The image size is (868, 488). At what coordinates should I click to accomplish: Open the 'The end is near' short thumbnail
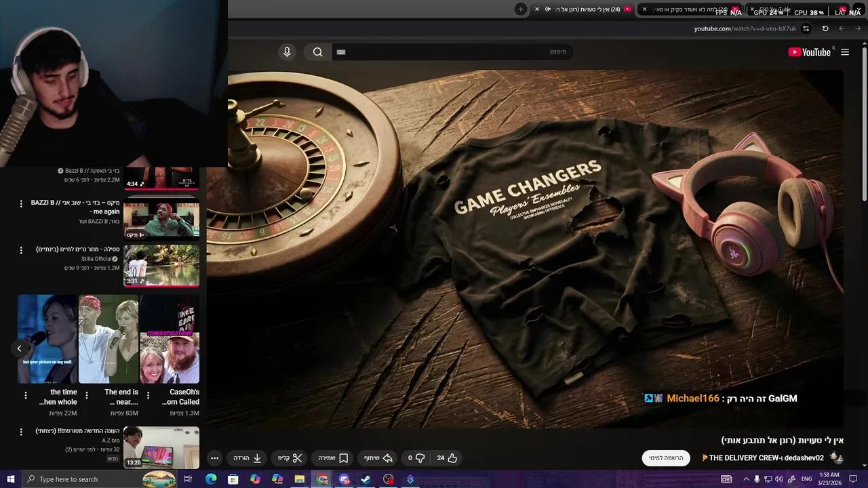click(x=108, y=339)
